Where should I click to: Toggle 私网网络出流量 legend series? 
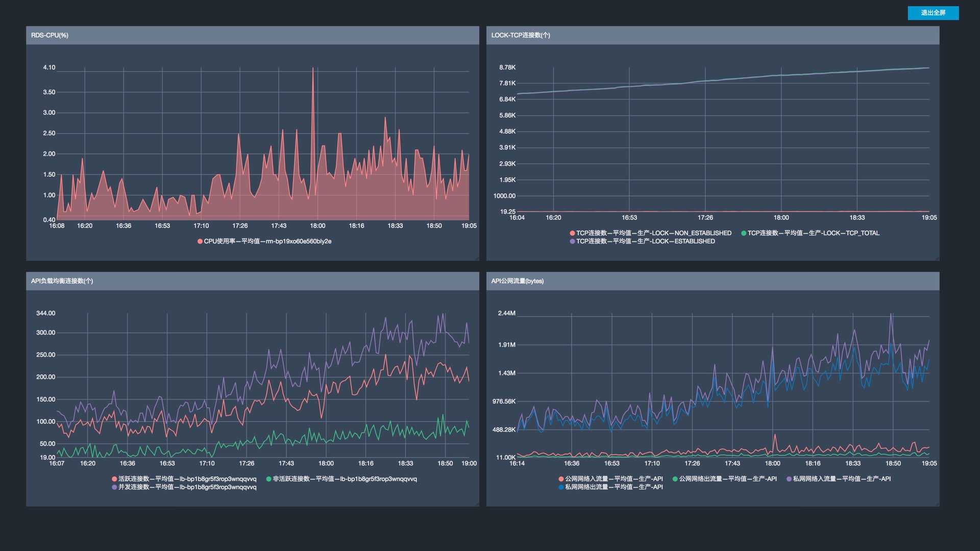(x=610, y=487)
